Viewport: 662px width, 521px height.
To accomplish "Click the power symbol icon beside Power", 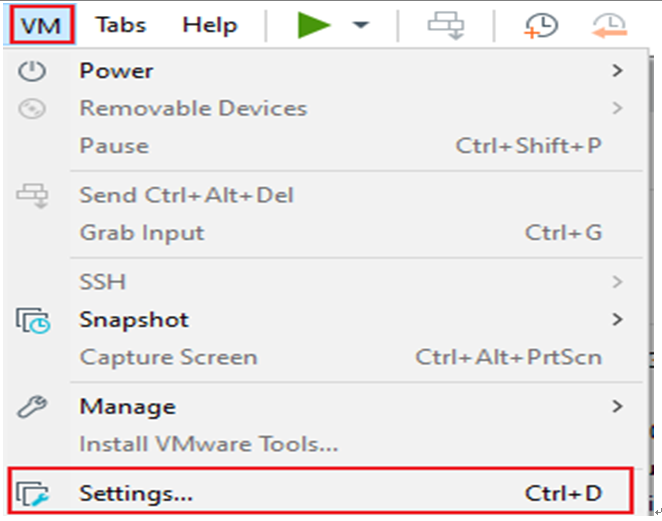I will (33, 71).
